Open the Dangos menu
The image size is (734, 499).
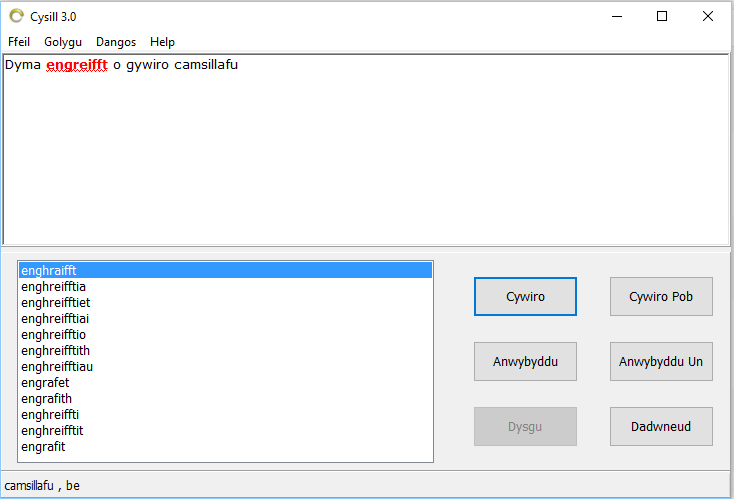tap(116, 42)
